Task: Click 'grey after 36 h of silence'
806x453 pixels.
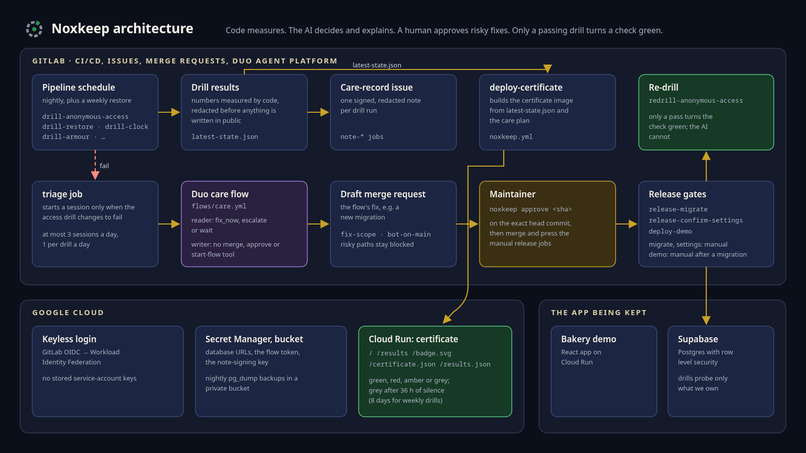Action: pyautogui.click(x=406, y=390)
